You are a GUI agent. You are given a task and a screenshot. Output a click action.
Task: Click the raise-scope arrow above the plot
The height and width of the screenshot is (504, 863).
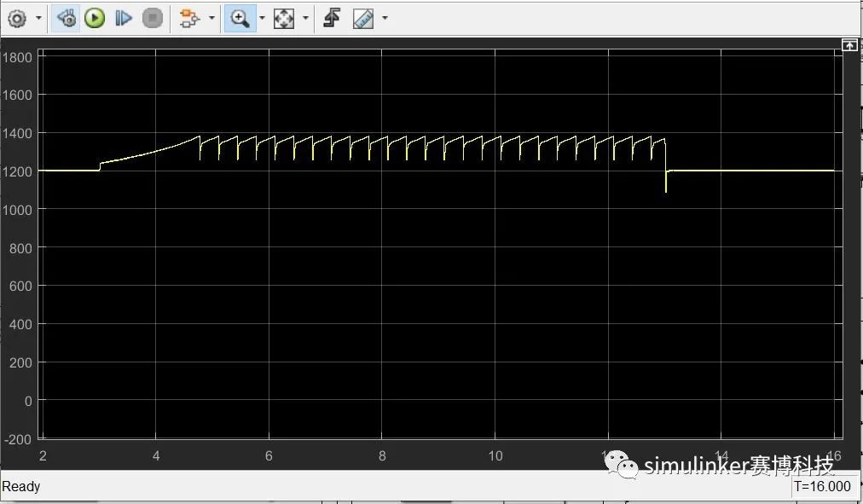click(849, 44)
